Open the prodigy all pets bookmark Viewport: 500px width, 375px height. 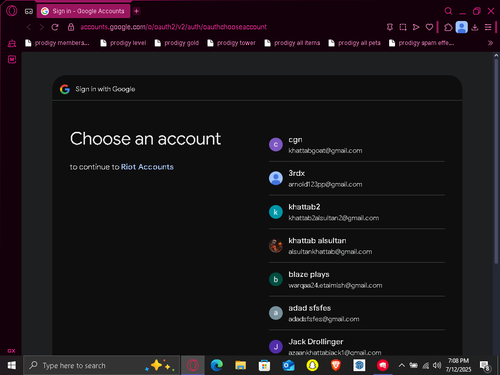(x=354, y=43)
